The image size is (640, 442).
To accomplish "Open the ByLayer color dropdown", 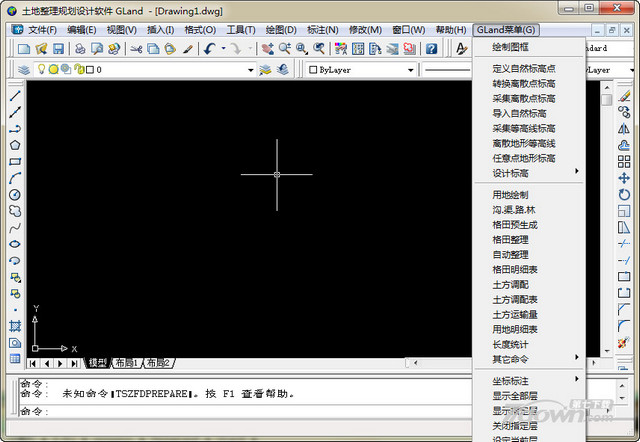I will pos(411,70).
